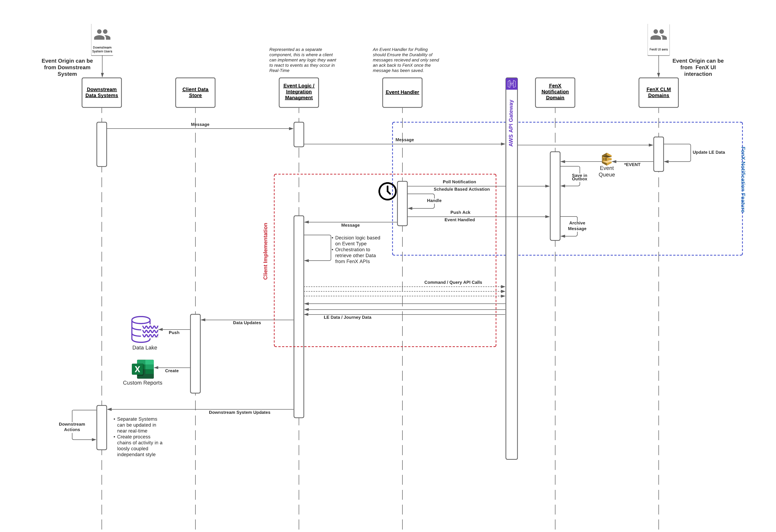Click the Event Logic / Integration Managment box
The height and width of the screenshot is (532, 776).
tap(298, 92)
